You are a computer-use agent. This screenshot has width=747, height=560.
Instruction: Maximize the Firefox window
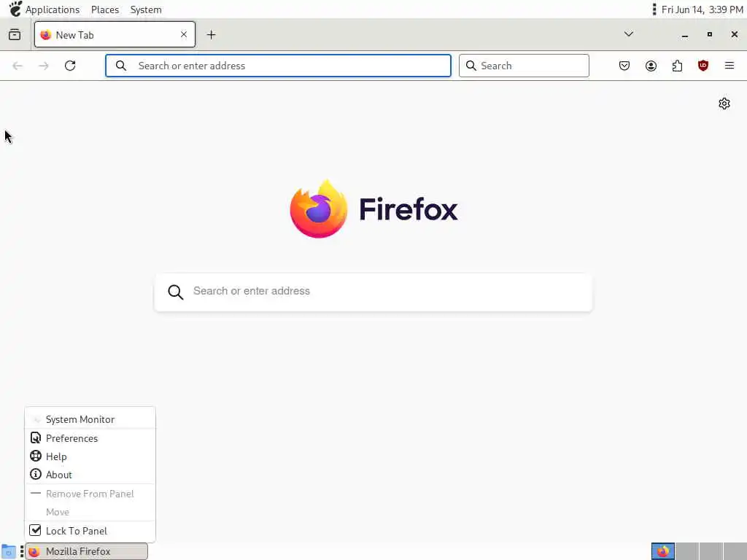click(x=709, y=34)
